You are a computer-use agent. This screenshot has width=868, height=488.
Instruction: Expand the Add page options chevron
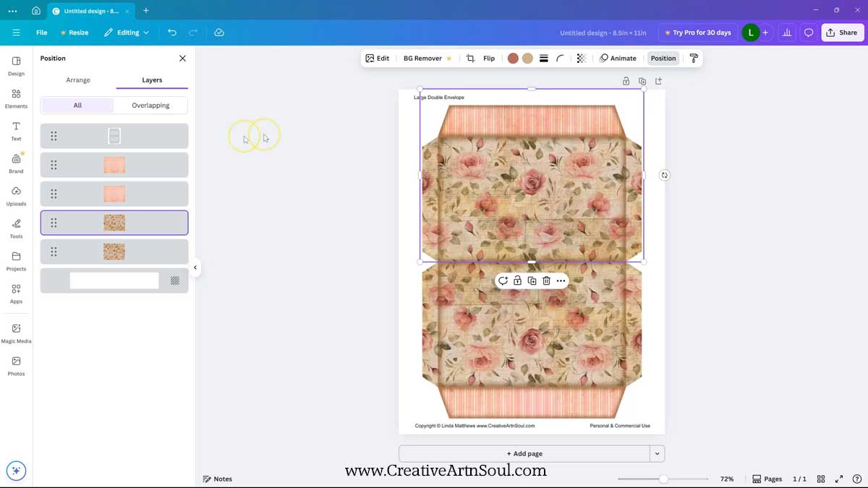point(657,454)
